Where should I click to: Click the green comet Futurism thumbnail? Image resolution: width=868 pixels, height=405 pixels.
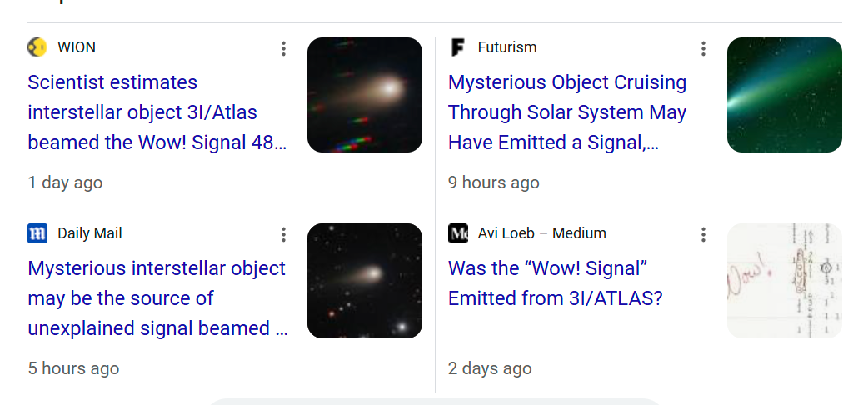pos(784,95)
